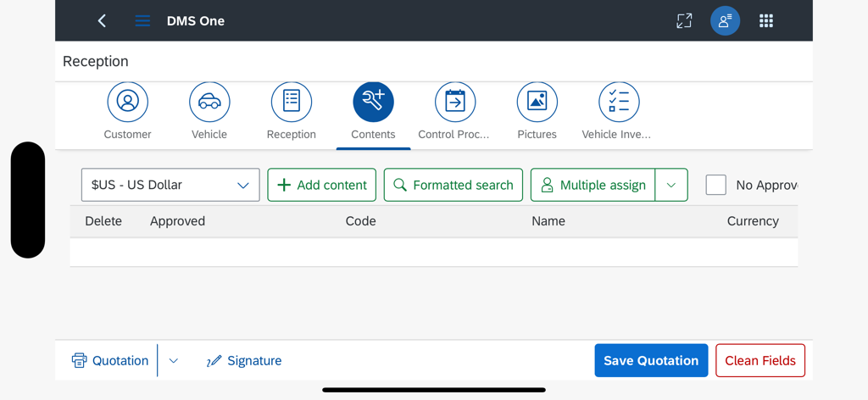Click the Signature pen link
Image resolution: width=868 pixels, height=400 pixels.
[x=244, y=361]
